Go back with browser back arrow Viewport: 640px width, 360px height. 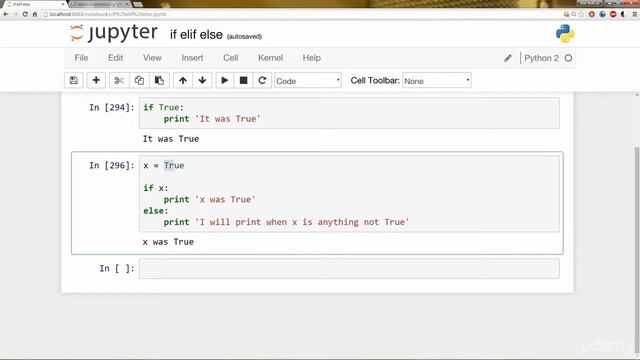coord(6,14)
